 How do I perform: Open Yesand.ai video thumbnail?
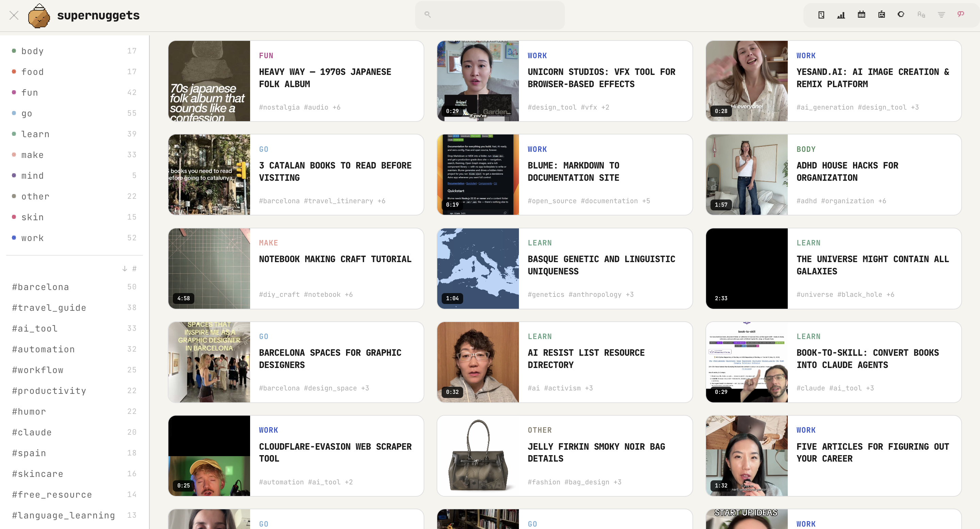[x=747, y=81]
